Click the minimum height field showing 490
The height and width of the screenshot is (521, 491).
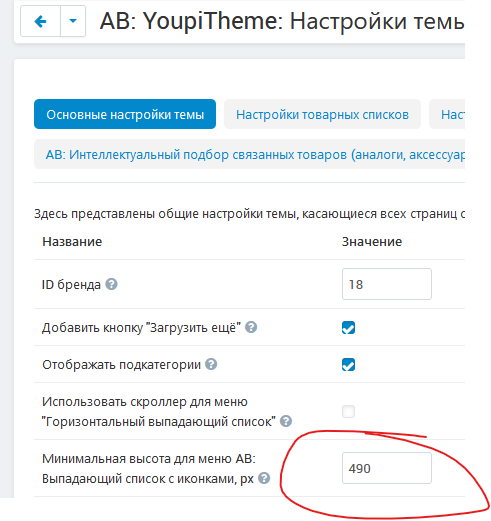click(x=387, y=468)
